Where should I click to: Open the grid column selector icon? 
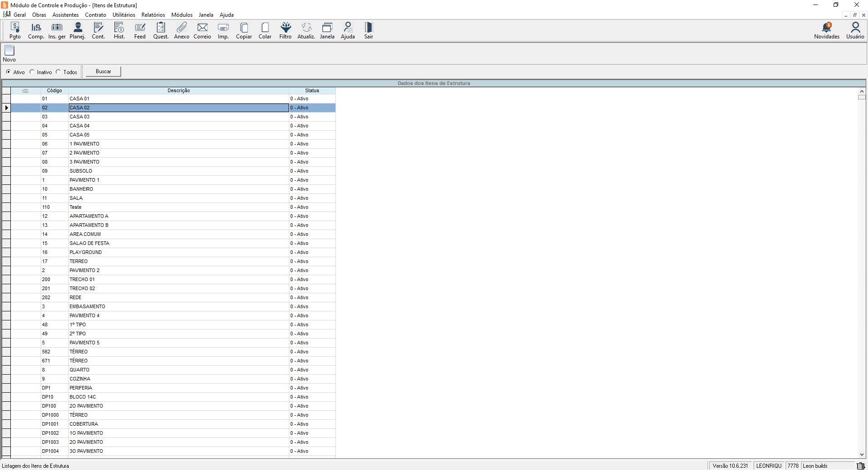tap(25, 91)
